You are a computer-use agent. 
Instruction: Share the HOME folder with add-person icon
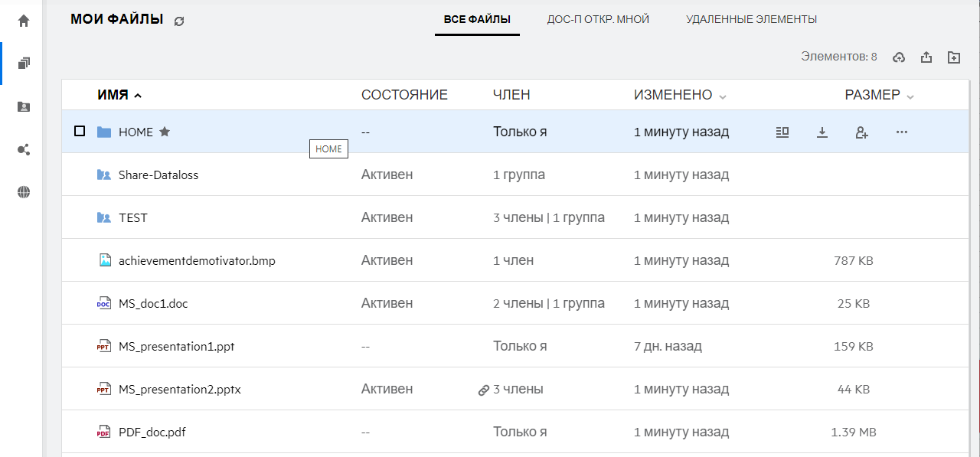pos(861,132)
